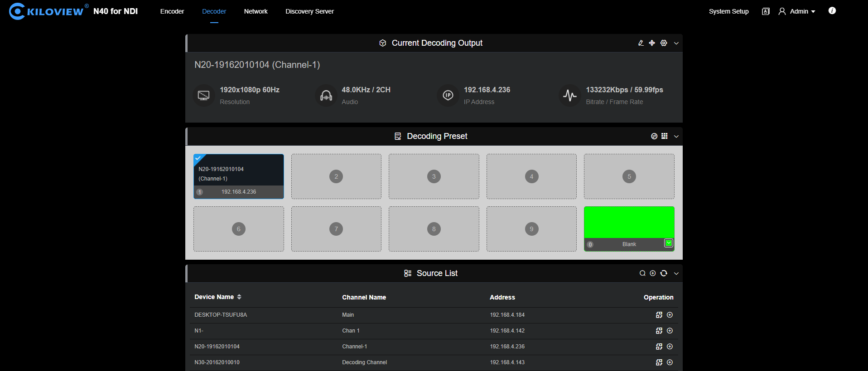
Task: Click the add source plus icon in Source List header
Action: (x=653, y=273)
